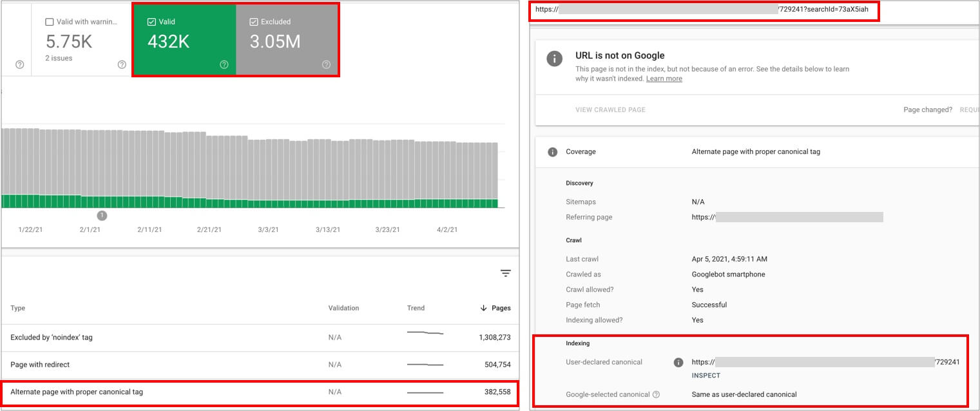This screenshot has width=980, height=411.
Task: Click the help icon on the Excluded card
Action: click(326, 64)
